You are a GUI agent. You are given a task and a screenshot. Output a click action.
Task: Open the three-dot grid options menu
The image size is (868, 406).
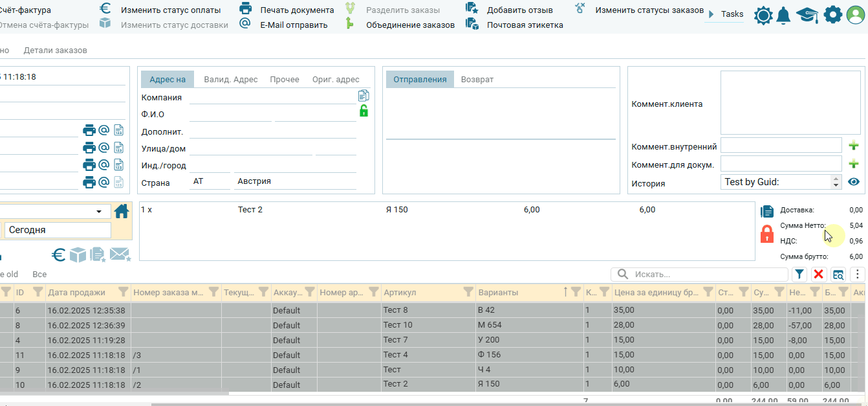pyautogui.click(x=858, y=275)
